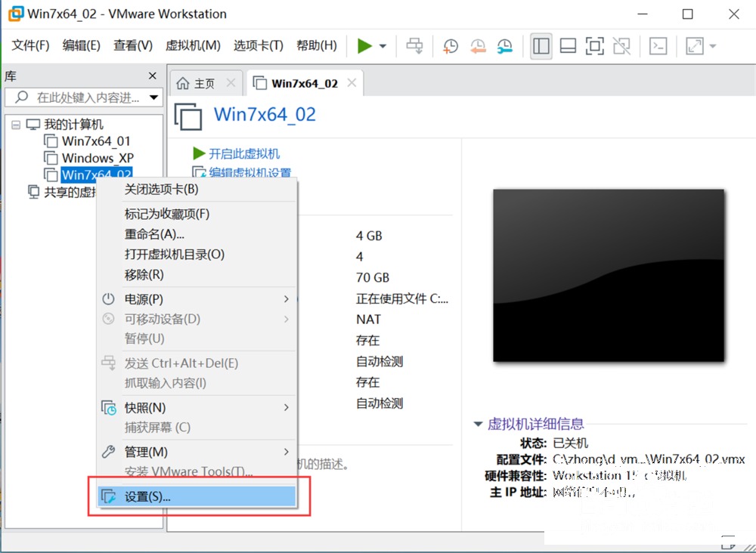Click the 编辑虚拟机设置 link
Viewport: 756px width, 553px height.
point(249,172)
